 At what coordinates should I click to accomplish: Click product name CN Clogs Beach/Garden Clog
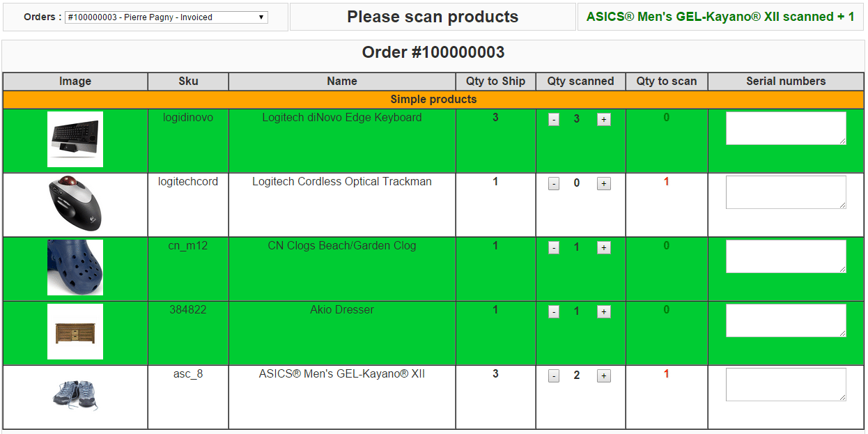point(342,246)
